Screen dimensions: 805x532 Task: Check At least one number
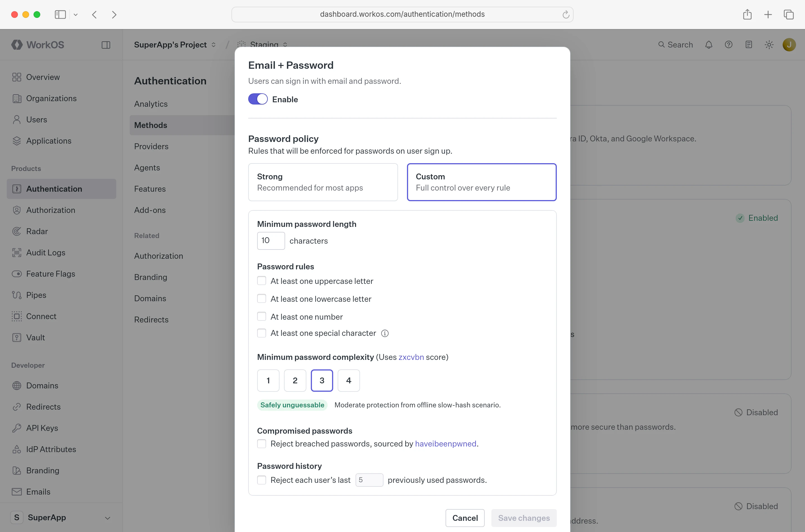(x=262, y=317)
